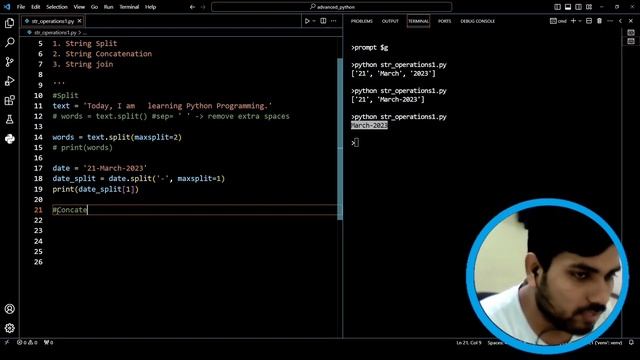This screenshot has width=640, height=360.
Task: Maximize the panel with chevron
Action: click(x=620, y=21)
